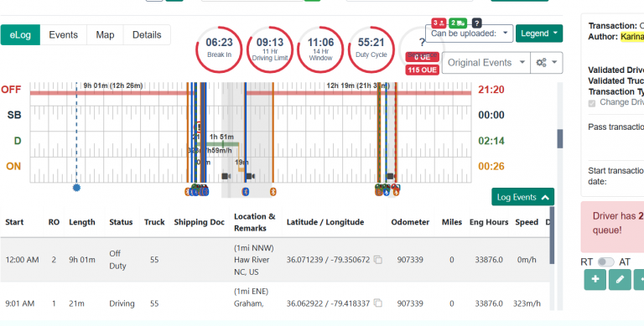Click the Haw River NC location cell
This screenshot has width=644, height=326.
coord(254,260)
